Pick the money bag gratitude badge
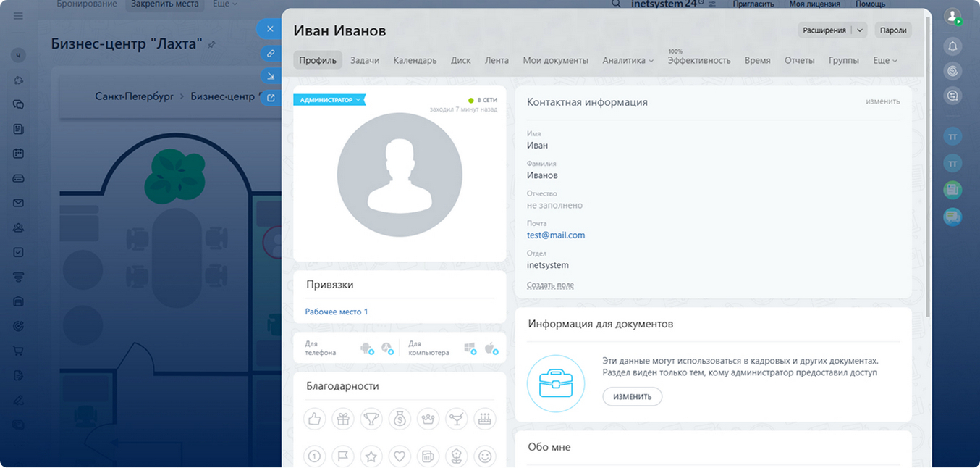 [400, 418]
